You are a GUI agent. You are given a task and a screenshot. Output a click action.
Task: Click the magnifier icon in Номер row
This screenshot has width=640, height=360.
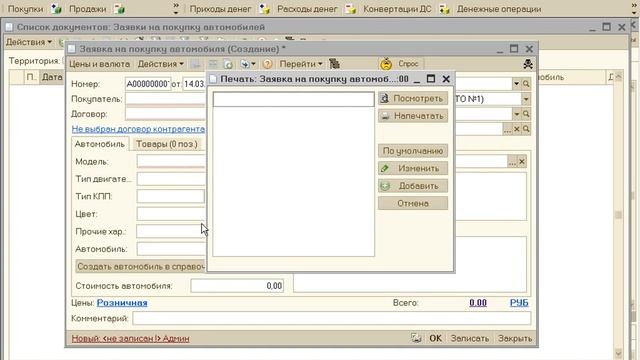click(x=526, y=84)
